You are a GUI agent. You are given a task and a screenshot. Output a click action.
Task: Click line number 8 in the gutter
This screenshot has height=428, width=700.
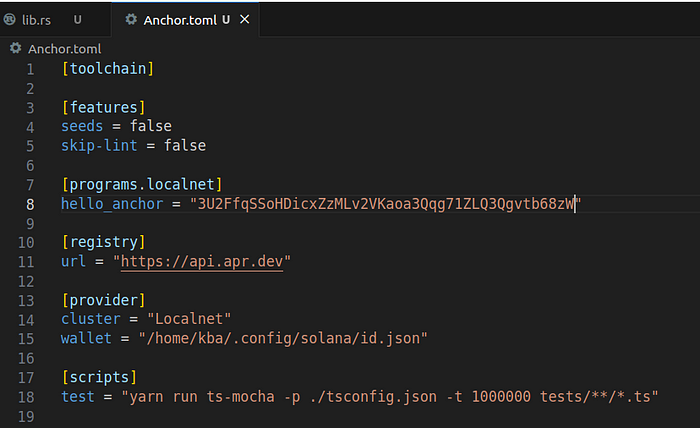[x=30, y=204]
